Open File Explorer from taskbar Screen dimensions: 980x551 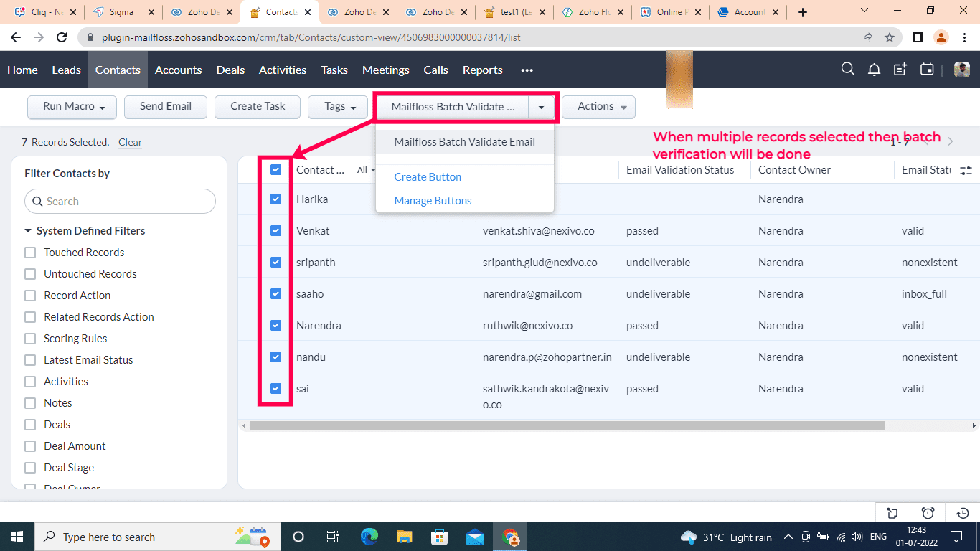click(405, 537)
